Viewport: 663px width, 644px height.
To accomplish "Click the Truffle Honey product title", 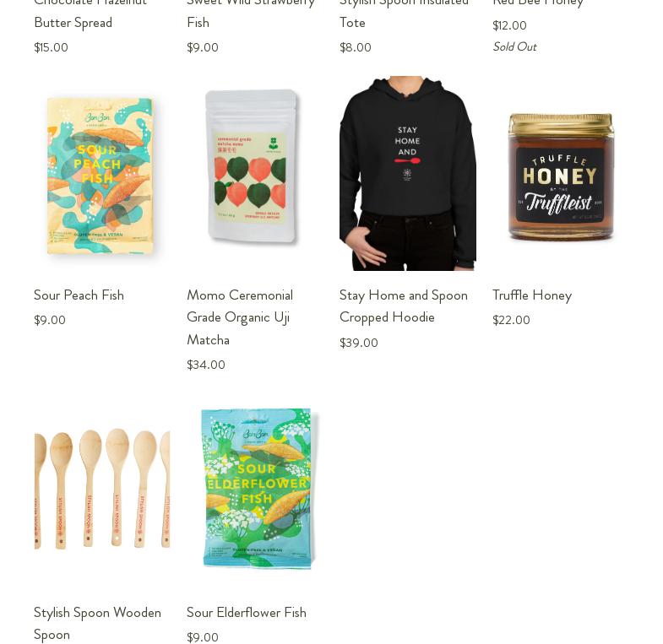I will [x=532, y=295].
